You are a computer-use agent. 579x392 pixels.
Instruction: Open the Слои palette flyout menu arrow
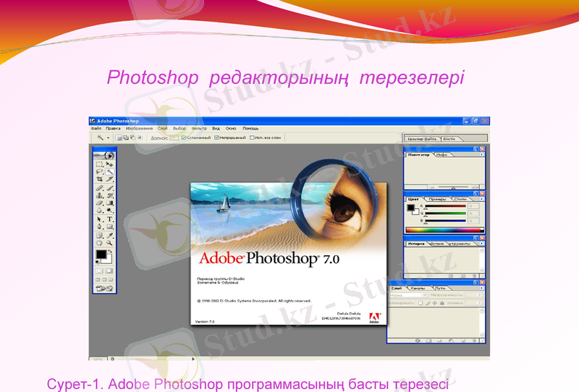pos(481,288)
